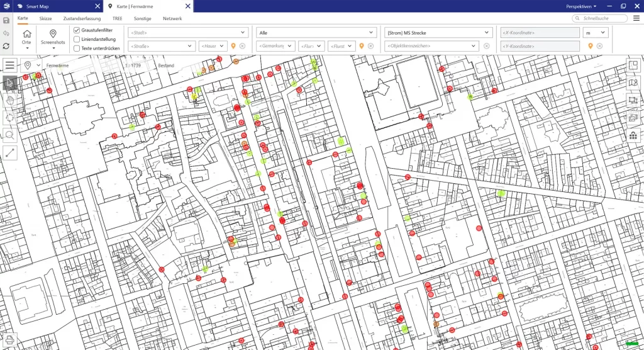Click the save disk icon
The height and width of the screenshot is (350, 644).
(x=6, y=21)
